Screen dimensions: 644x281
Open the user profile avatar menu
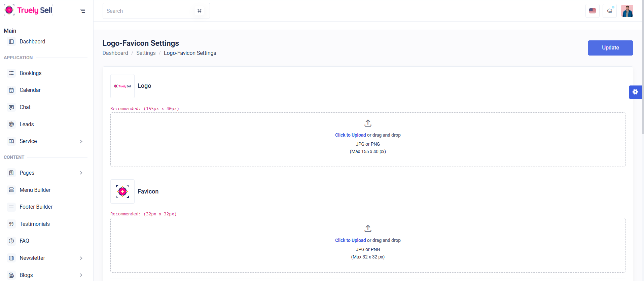(627, 11)
